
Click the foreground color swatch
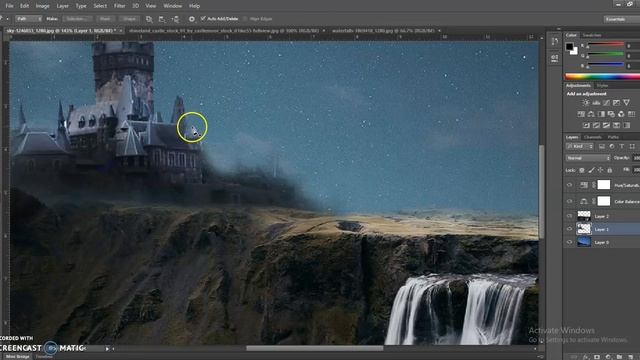click(x=569, y=47)
